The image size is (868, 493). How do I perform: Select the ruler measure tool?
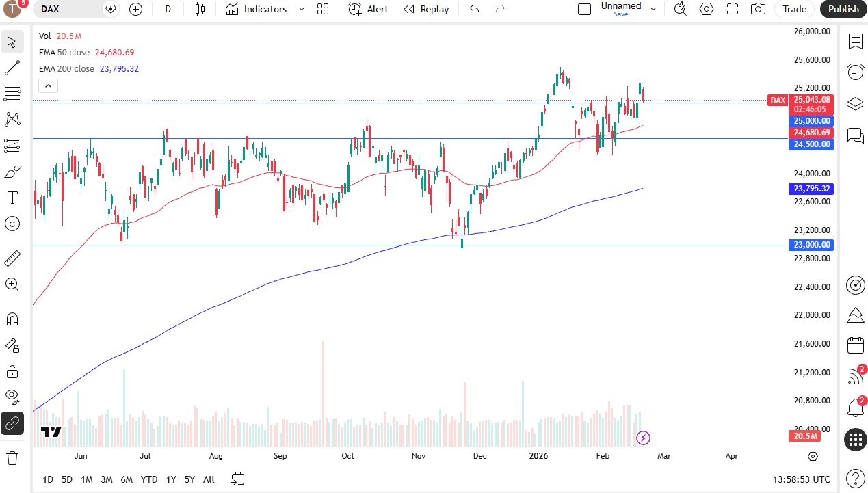tap(12, 258)
